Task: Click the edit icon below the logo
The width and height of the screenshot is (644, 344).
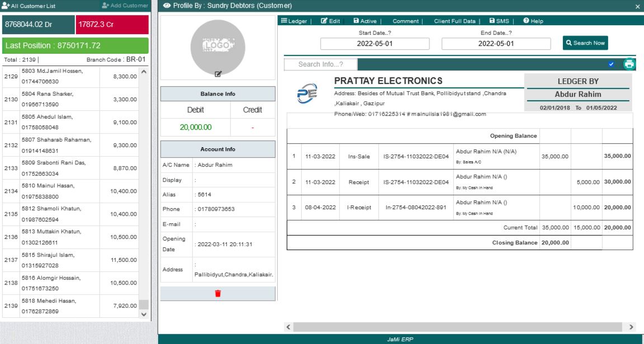Action: click(x=218, y=74)
